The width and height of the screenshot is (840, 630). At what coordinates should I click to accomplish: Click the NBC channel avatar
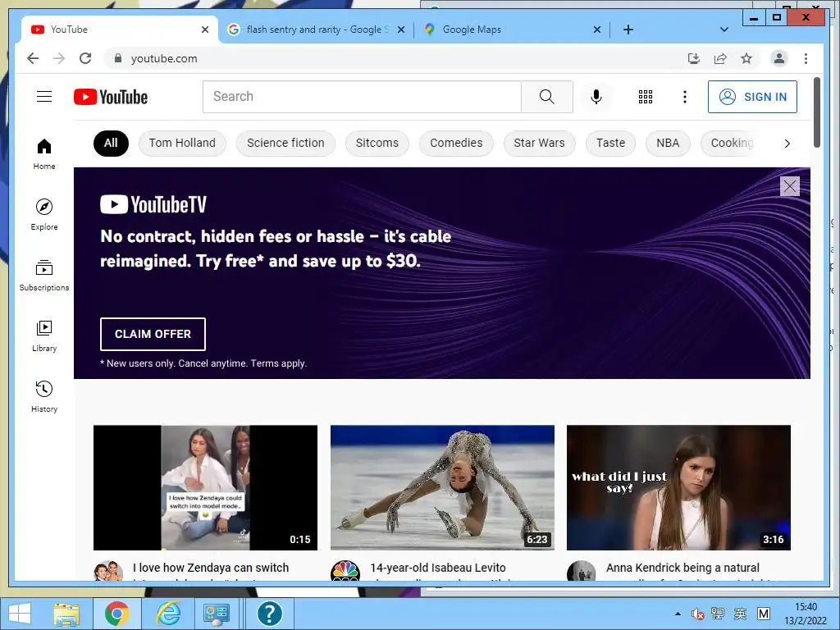click(x=345, y=571)
